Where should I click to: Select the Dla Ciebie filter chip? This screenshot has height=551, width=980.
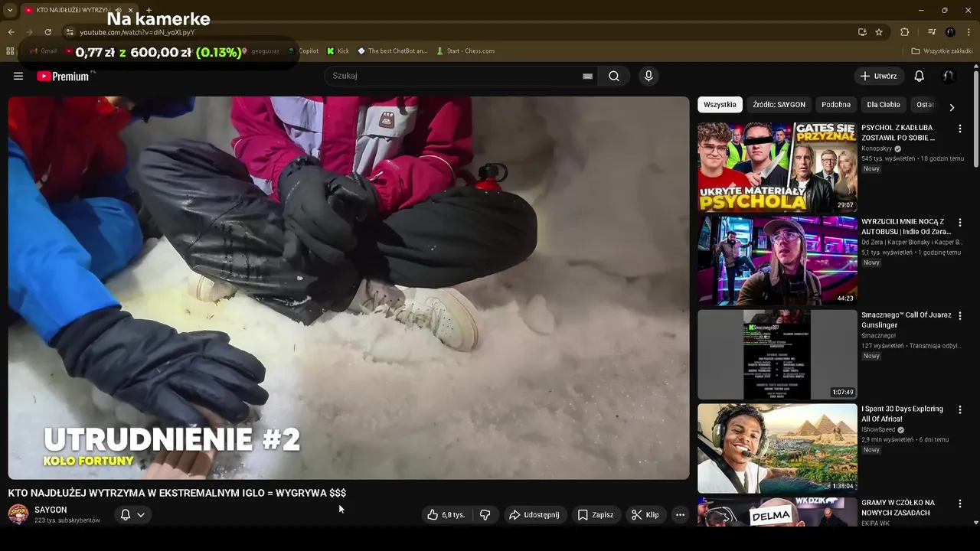pos(884,105)
